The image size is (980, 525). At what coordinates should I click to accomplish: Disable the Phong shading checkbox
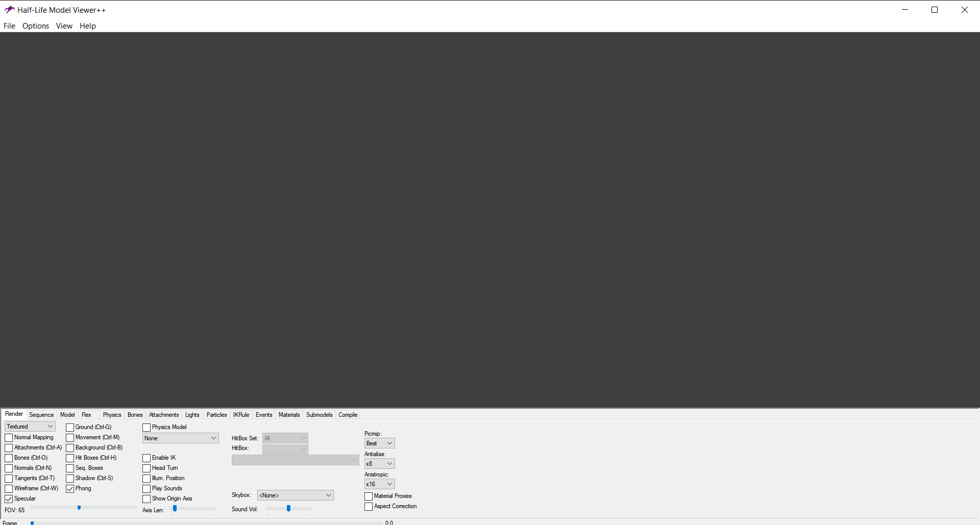(x=70, y=488)
